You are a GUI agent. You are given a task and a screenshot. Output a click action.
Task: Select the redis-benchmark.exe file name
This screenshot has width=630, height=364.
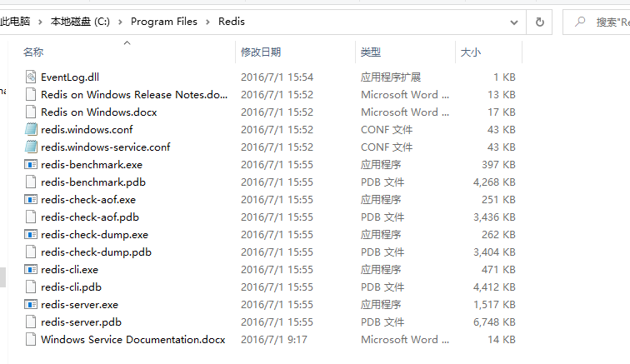pos(92,164)
